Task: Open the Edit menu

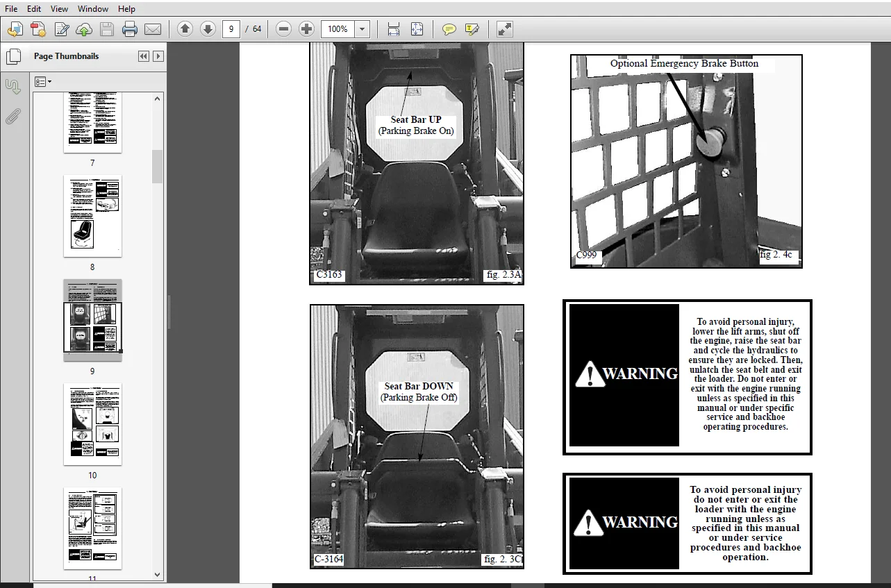Action: (x=34, y=9)
